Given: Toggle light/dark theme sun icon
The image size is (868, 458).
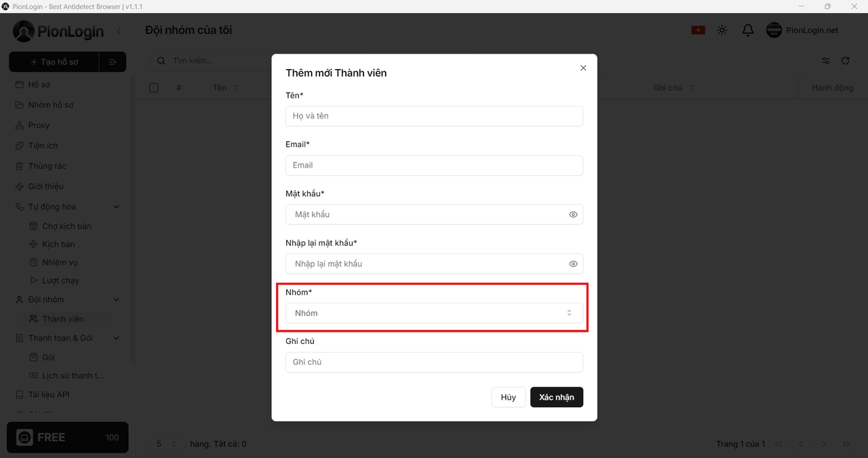Looking at the screenshot, I should coord(722,31).
